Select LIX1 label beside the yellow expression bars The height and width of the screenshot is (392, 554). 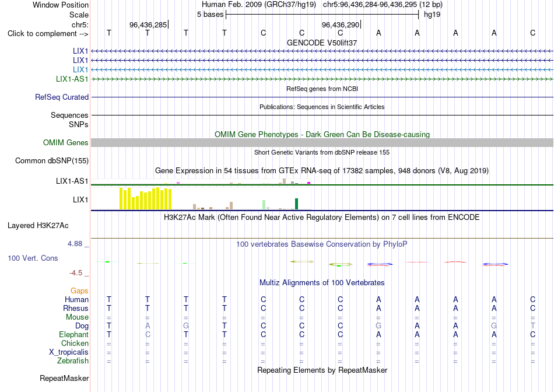tap(80, 199)
